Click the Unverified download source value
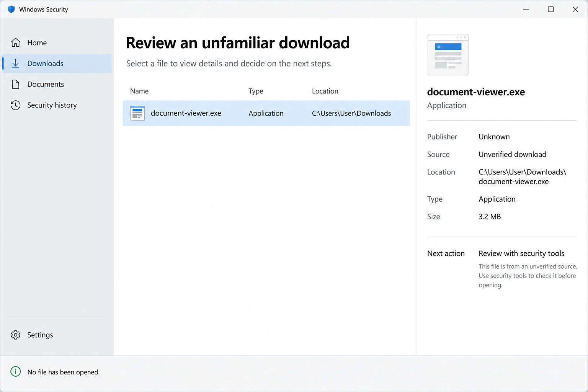588x392 pixels. (x=513, y=154)
